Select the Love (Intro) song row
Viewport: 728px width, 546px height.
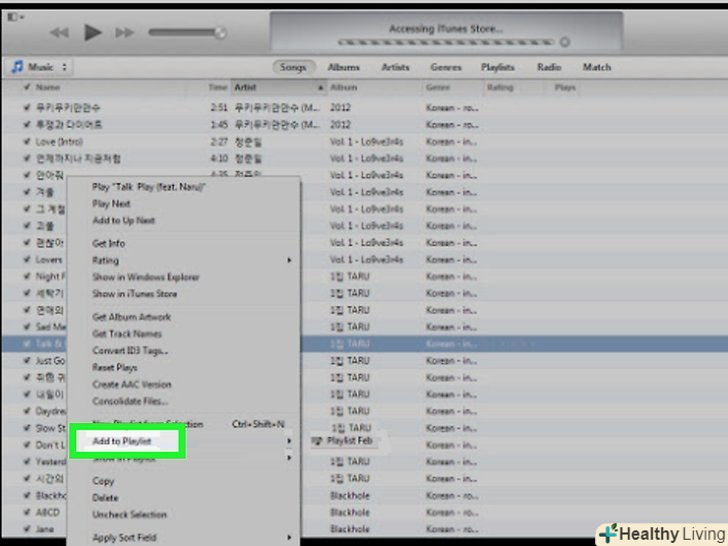364,142
